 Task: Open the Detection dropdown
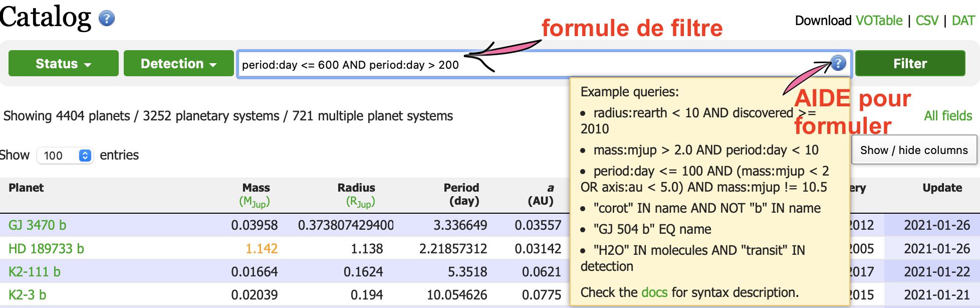point(179,64)
